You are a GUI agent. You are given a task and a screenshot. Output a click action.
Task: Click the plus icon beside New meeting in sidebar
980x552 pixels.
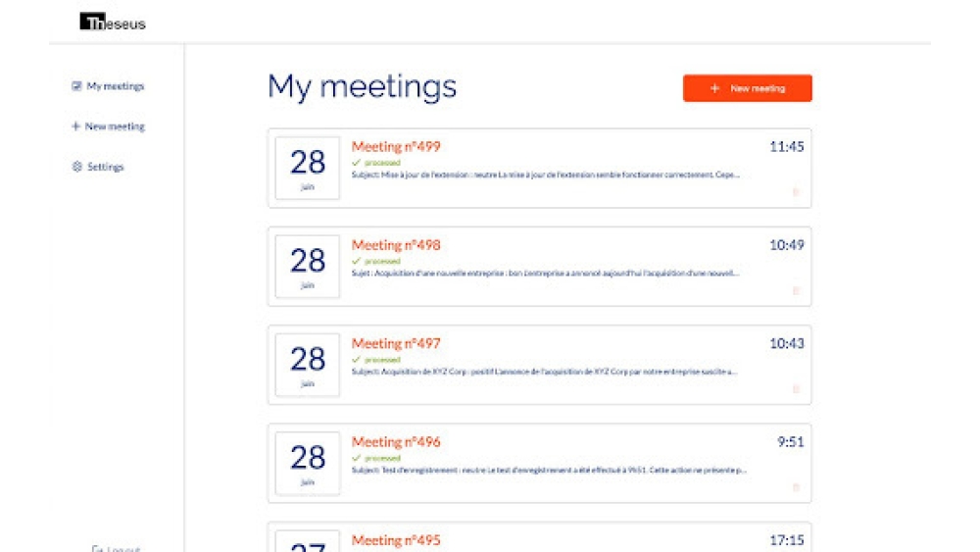coord(75,126)
